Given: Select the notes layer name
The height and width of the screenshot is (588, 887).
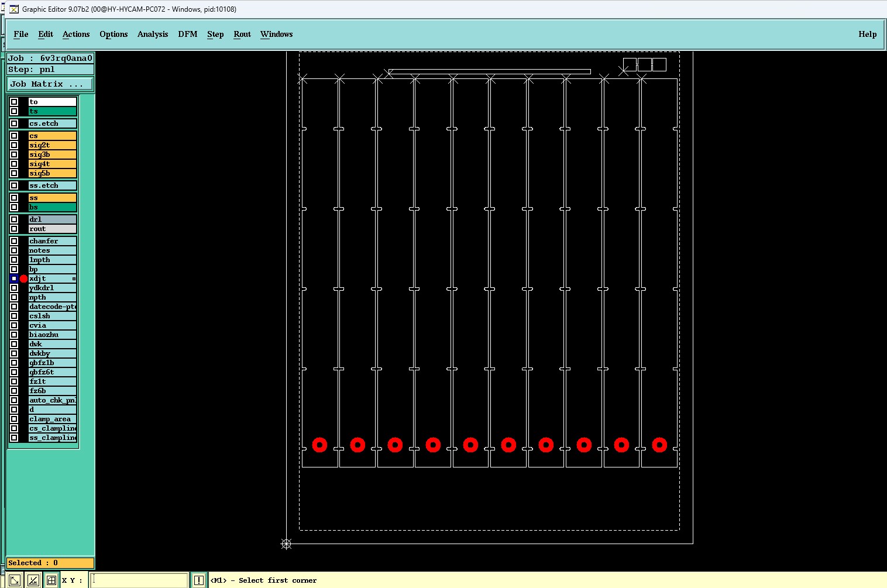Looking at the screenshot, I should pyautogui.click(x=53, y=250).
